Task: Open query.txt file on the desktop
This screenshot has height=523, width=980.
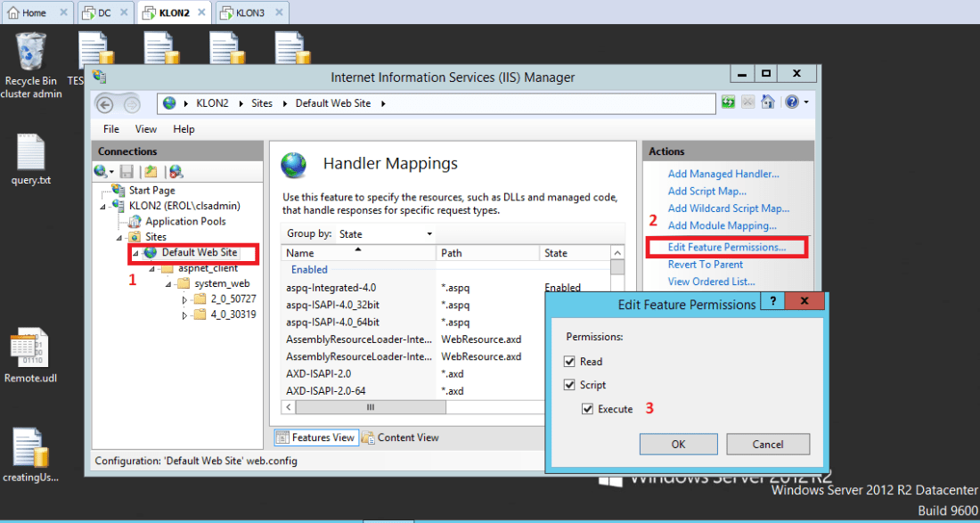Action: pos(31,154)
